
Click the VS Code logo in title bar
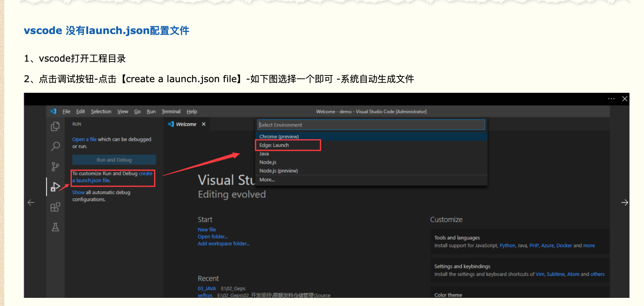pyautogui.click(x=53, y=111)
